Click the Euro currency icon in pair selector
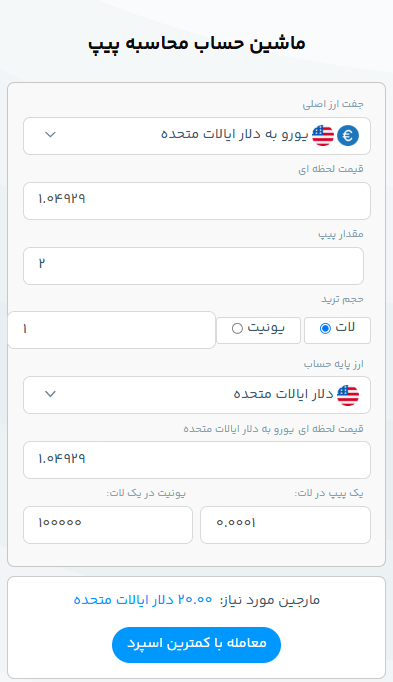The image size is (393, 682). 348,135
